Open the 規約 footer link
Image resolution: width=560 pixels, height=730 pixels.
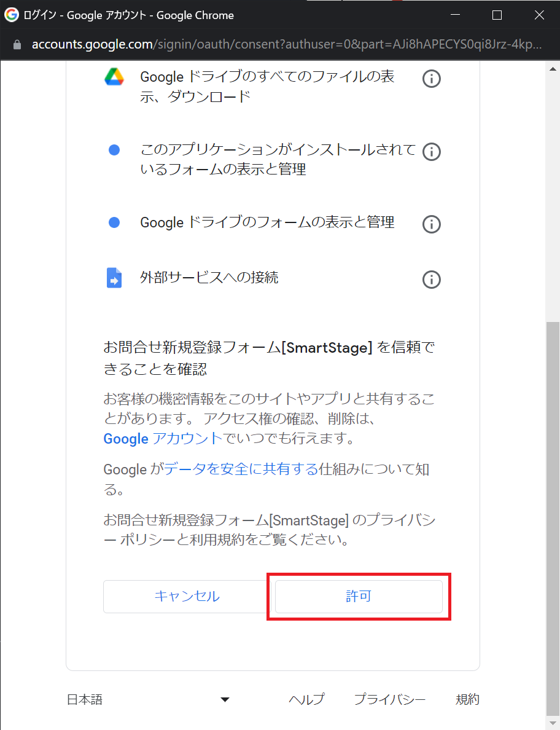467,699
